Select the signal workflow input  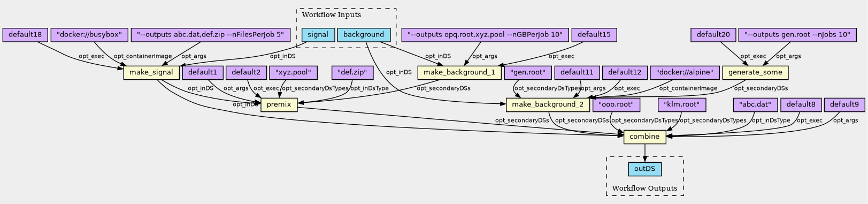tap(318, 35)
